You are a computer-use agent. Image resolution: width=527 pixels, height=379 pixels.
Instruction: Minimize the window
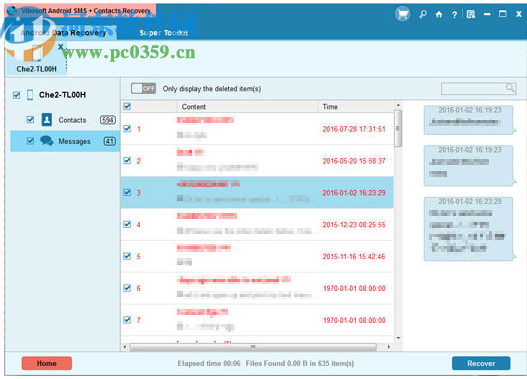click(x=487, y=14)
